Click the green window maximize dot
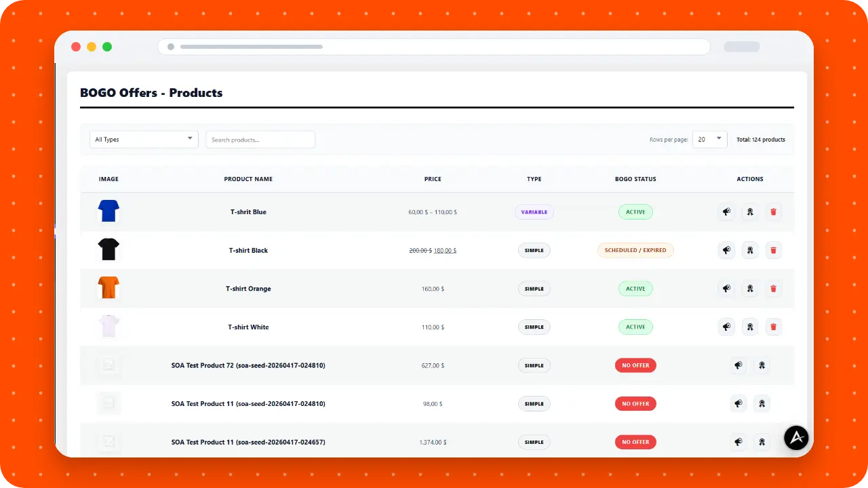 click(x=107, y=47)
